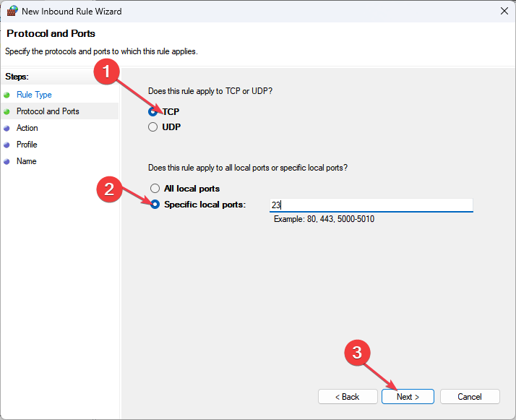This screenshot has height=420, width=516.
Task: Click the green bullet beside Rule Type
Action: click(x=7, y=95)
